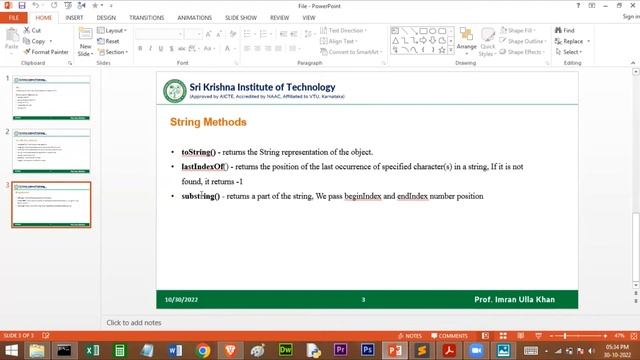The height and width of the screenshot is (360, 640).
Task: Open the Arrange menu
Action: click(467, 41)
